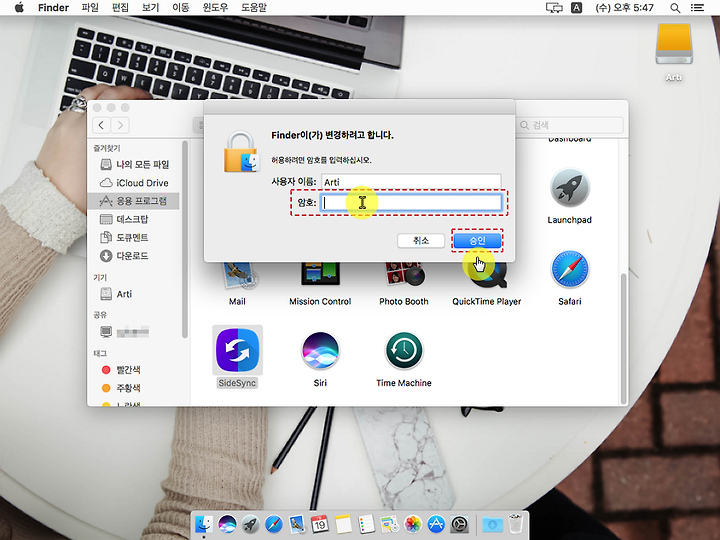Viewport: 720px width, 540px height.
Task: Select the Safari app icon in Finder
Action: [x=569, y=269]
